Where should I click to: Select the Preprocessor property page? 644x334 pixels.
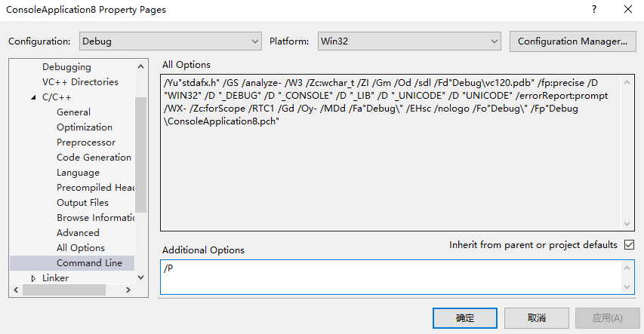coord(86,142)
